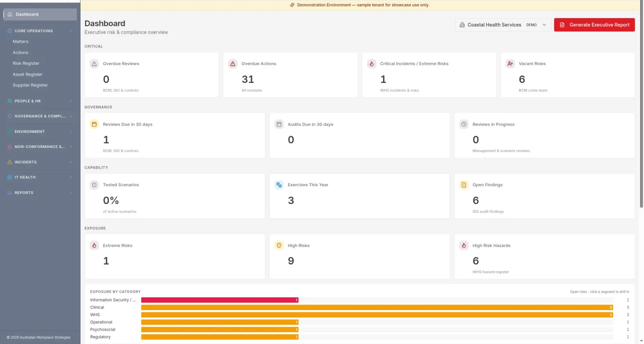Click the building icon beside Coastal Health Services
This screenshot has height=344, width=644.
(462, 25)
